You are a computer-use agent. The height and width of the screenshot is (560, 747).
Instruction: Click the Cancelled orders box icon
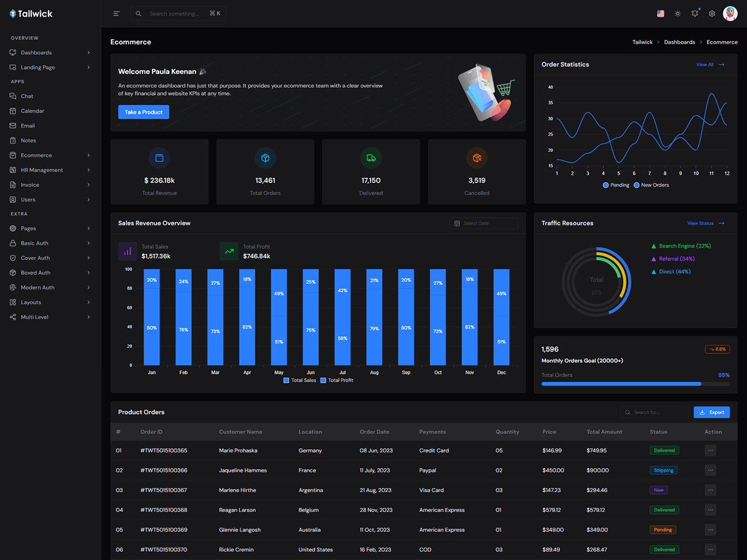pos(477,158)
